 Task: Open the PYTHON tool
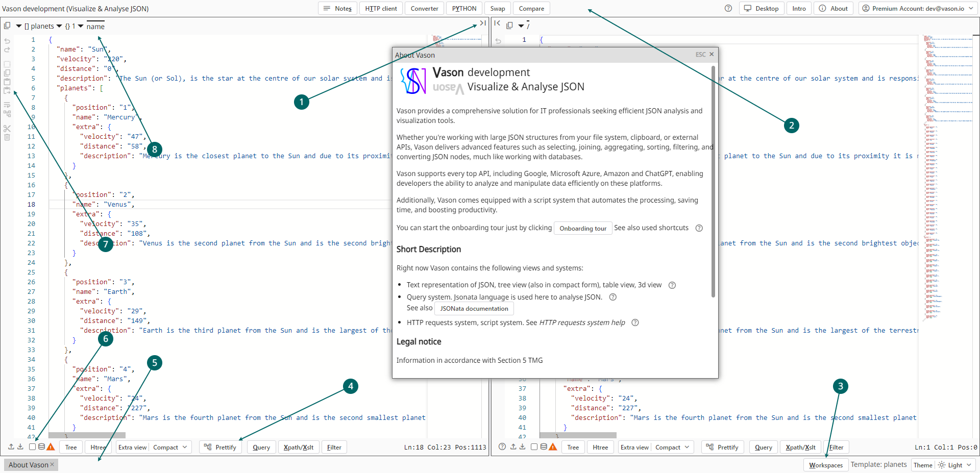(x=464, y=8)
